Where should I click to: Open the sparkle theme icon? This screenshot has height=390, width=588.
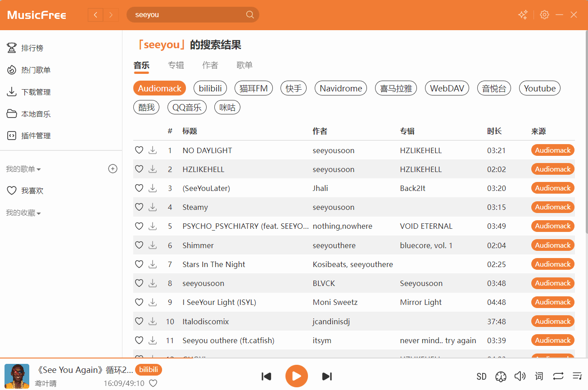point(523,15)
